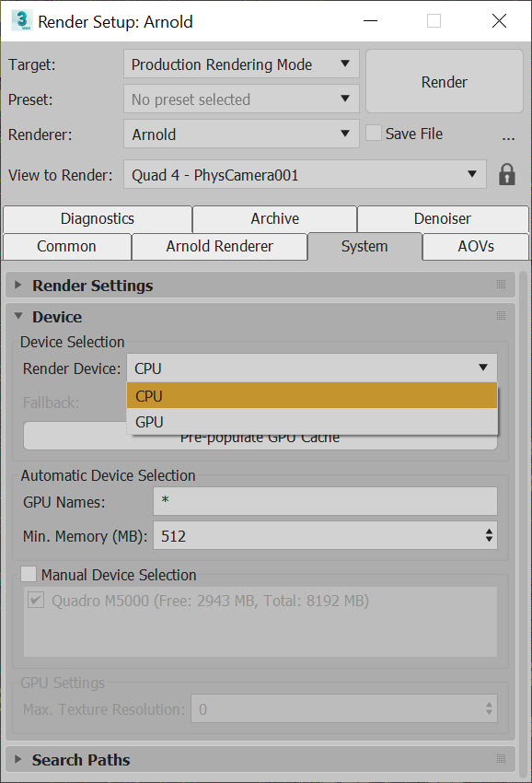
Task: Switch to the Archive tab
Action: [274, 218]
